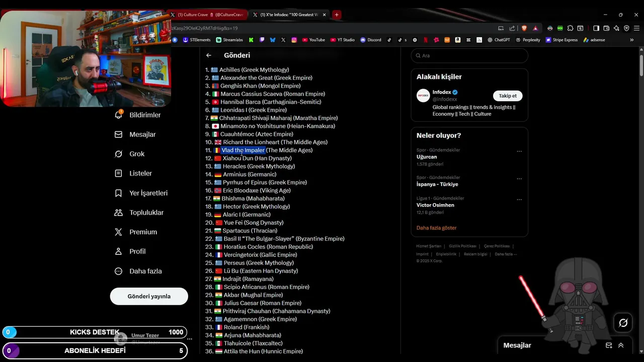
Task: Compose a new message in Mesajlar drawer
Action: tap(609, 345)
